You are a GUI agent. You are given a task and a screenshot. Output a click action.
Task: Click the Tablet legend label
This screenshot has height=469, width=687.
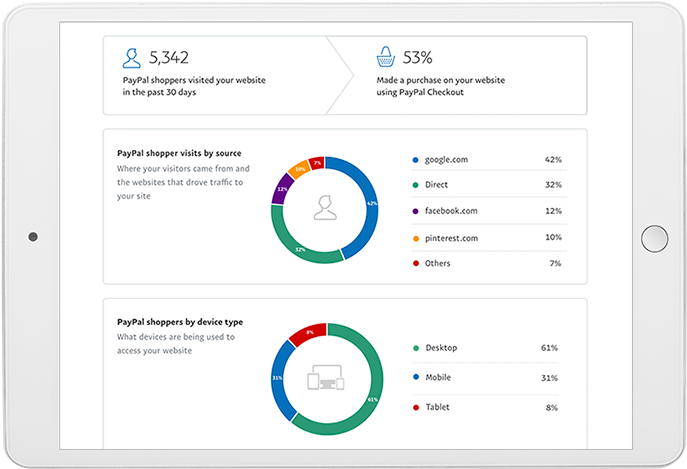437,407
